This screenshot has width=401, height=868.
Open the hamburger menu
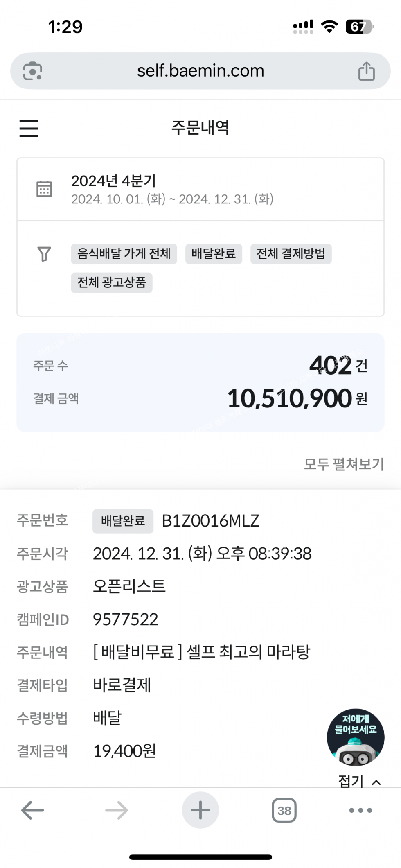tap(29, 128)
